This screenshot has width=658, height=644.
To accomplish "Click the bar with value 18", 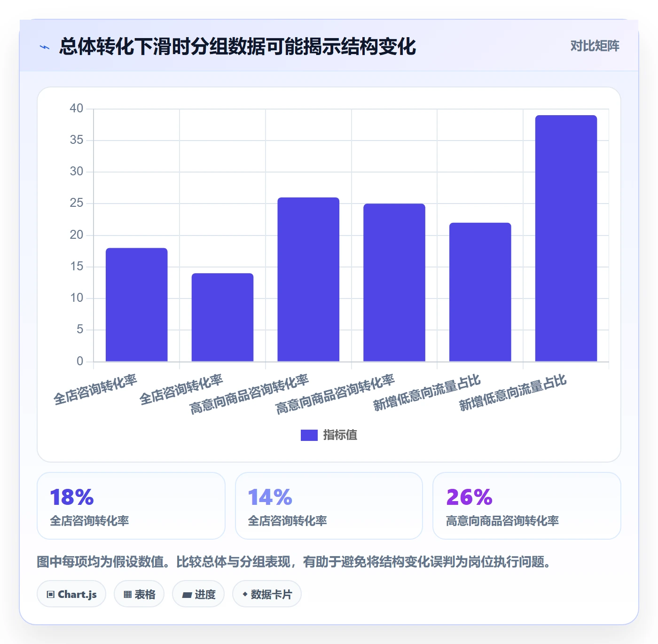I will coord(136,305).
